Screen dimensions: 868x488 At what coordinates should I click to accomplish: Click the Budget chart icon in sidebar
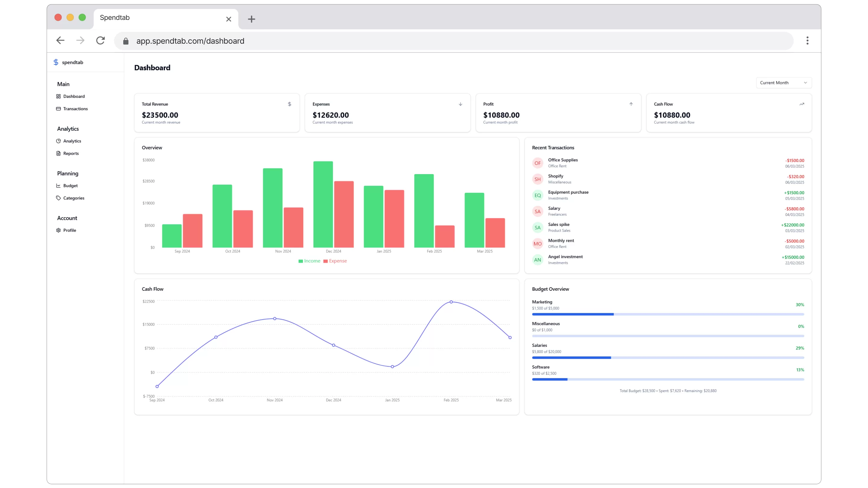click(58, 186)
